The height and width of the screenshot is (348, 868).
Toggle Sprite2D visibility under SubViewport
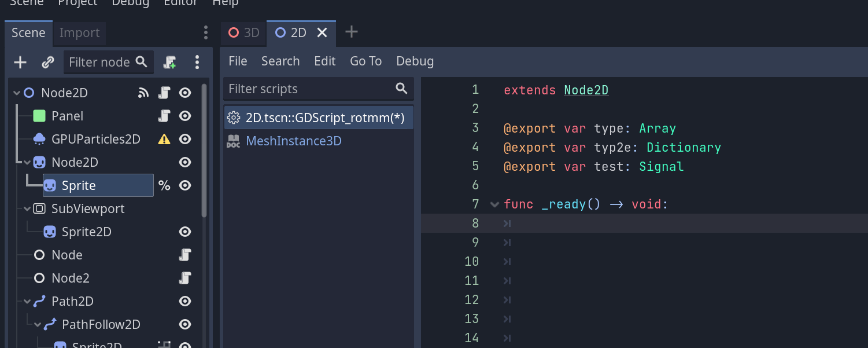tap(184, 232)
